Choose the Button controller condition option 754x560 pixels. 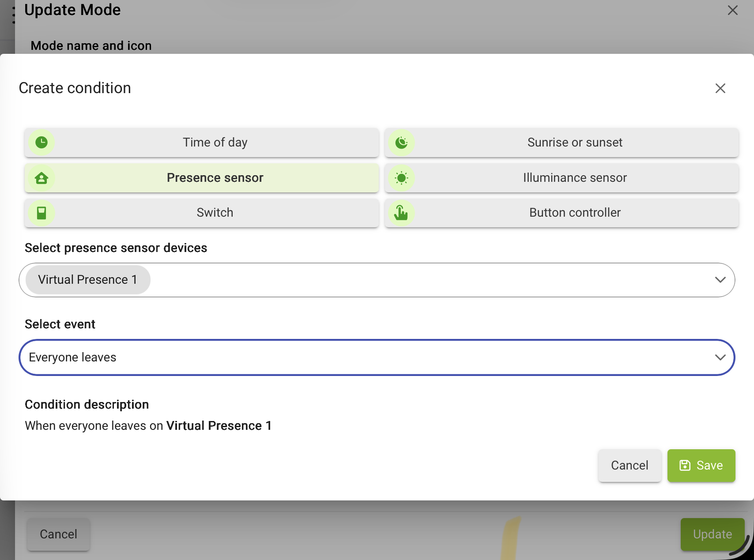pos(562,213)
